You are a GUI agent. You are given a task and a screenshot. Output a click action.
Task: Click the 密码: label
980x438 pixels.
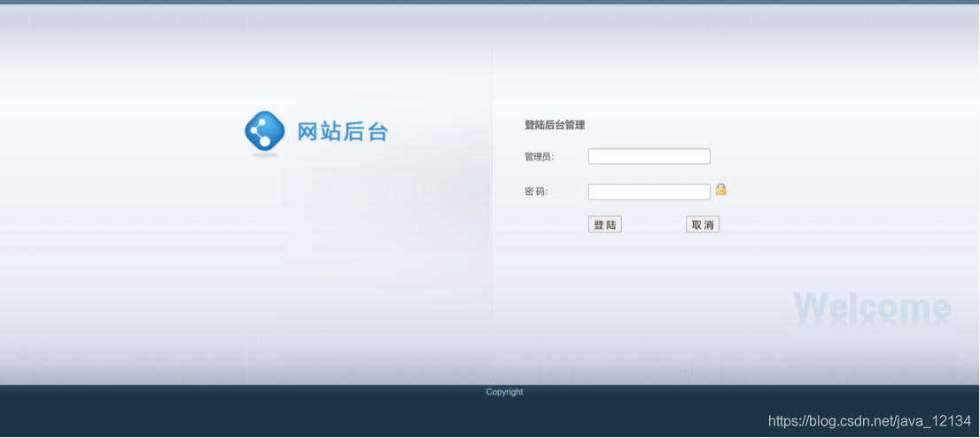[x=536, y=192]
